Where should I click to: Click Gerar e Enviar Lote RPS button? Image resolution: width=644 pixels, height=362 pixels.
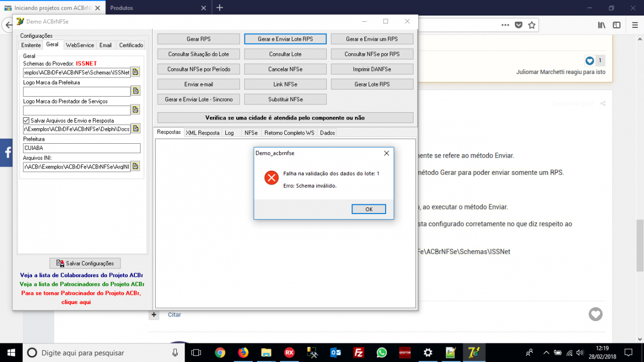tap(285, 39)
